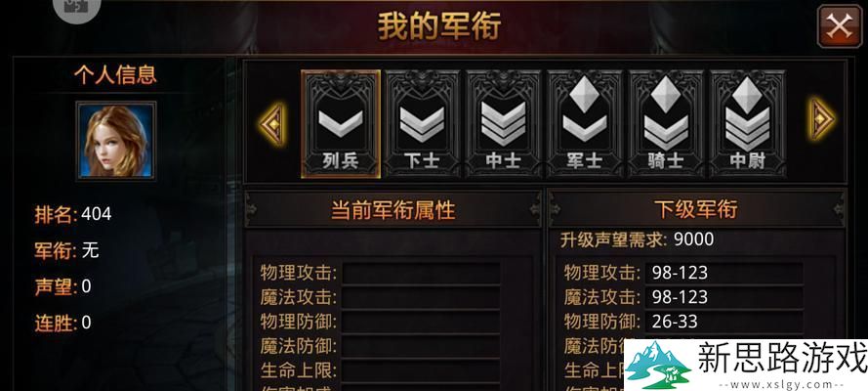
Task: Open the player portrait avatar
Action: point(116,141)
